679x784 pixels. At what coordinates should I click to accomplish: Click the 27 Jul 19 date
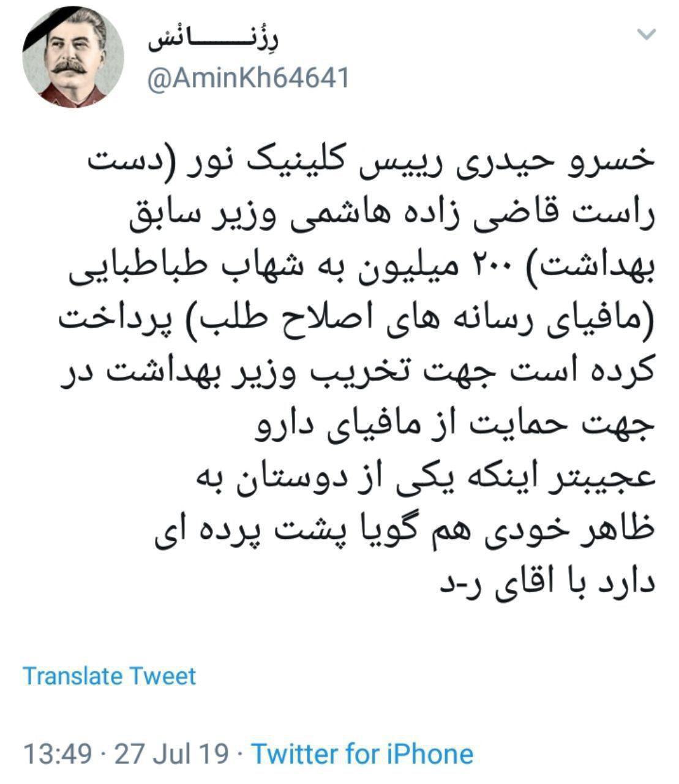(x=172, y=753)
